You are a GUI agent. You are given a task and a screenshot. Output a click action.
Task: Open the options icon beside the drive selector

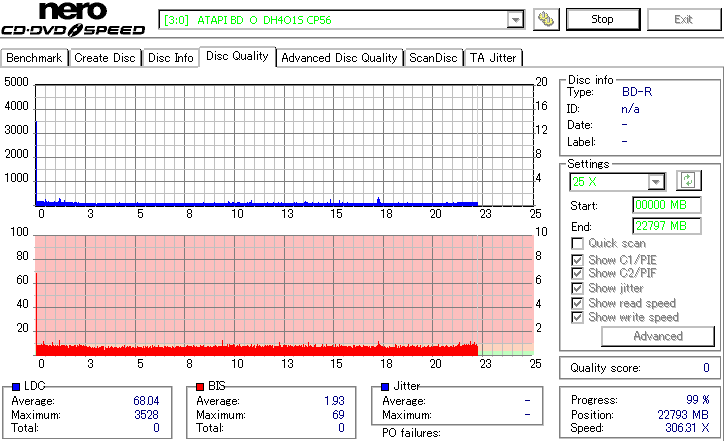[546, 19]
